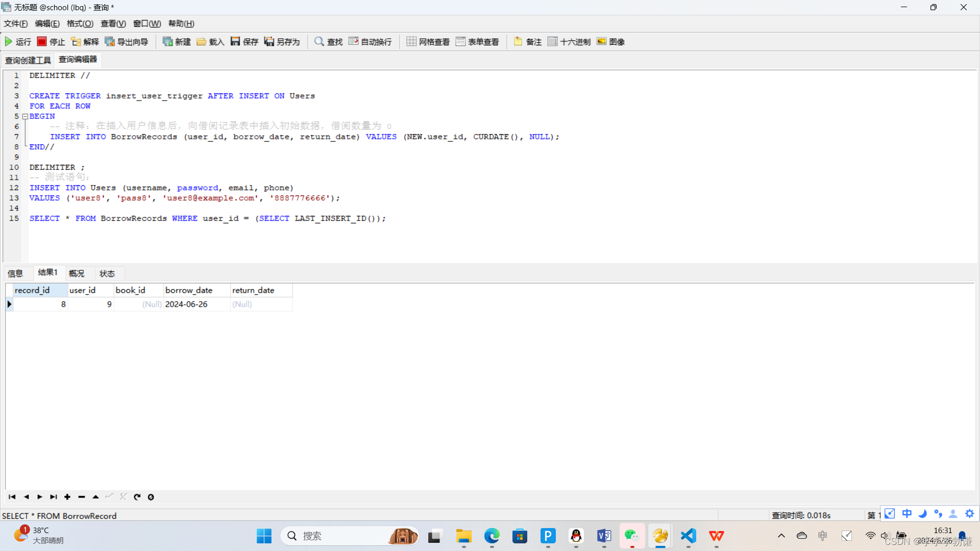
Task: Collapse the BEGIN block fold marker
Action: (x=25, y=116)
